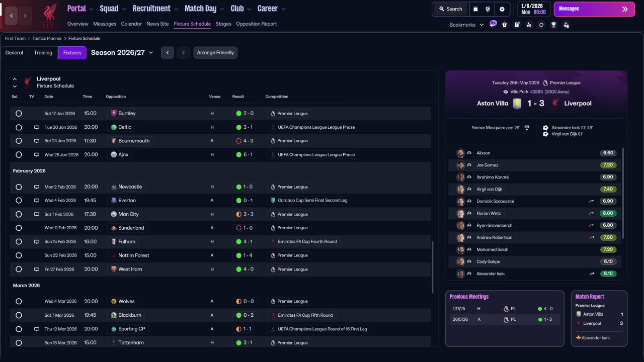This screenshot has width=644, height=362.
Task: Go back with the header back arrow
Action: (12, 16)
